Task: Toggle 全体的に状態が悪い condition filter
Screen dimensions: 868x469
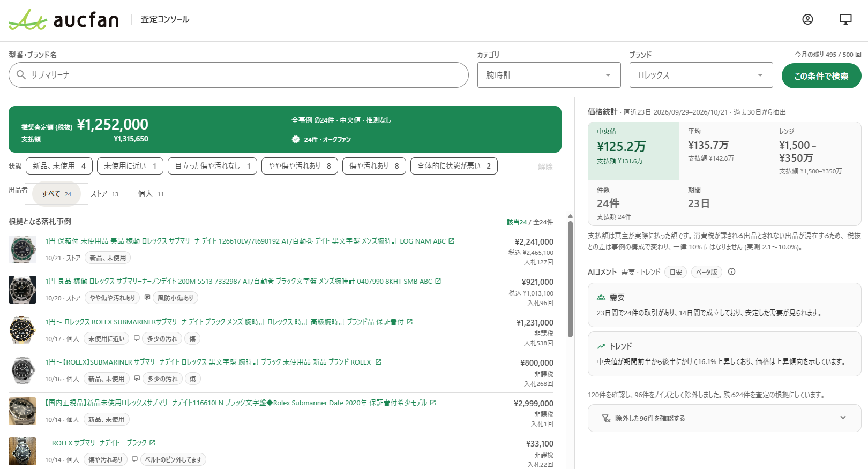Action: (x=454, y=166)
